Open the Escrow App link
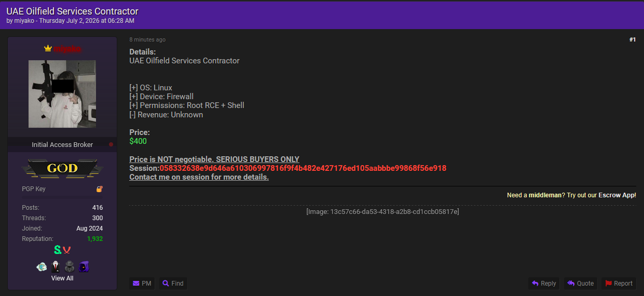Image resolution: width=644 pixels, height=296 pixels. [x=616, y=195]
